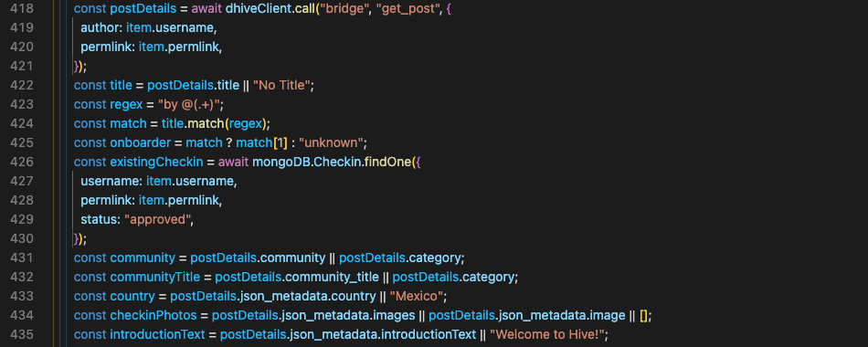Click line number 430 in the gutter
The image size is (868, 347).
coord(22,238)
